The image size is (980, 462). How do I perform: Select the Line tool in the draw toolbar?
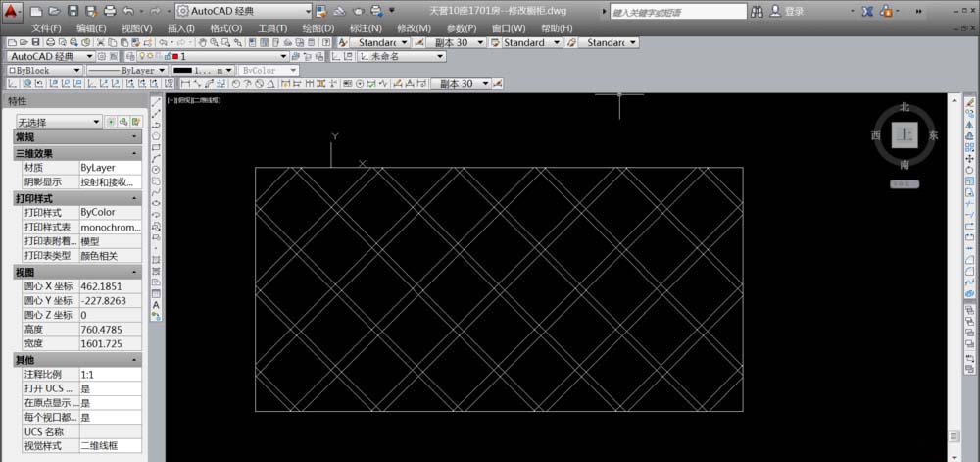(156, 103)
